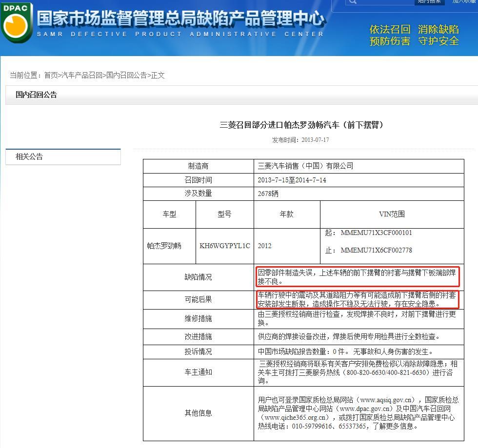Viewport: 478px width, 448px height.
Task: Click the www.aqsiq.gov.cn website address
Action: (386, 400)
